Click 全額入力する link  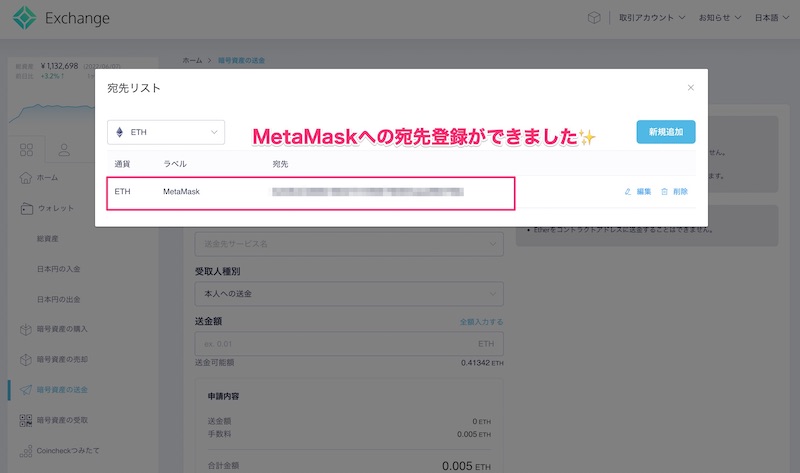(481, 322)
